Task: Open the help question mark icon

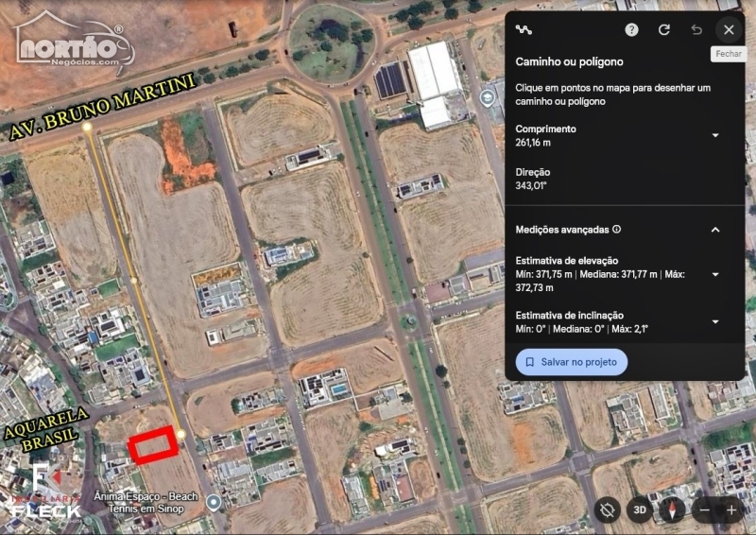Action: coord(631,30)
